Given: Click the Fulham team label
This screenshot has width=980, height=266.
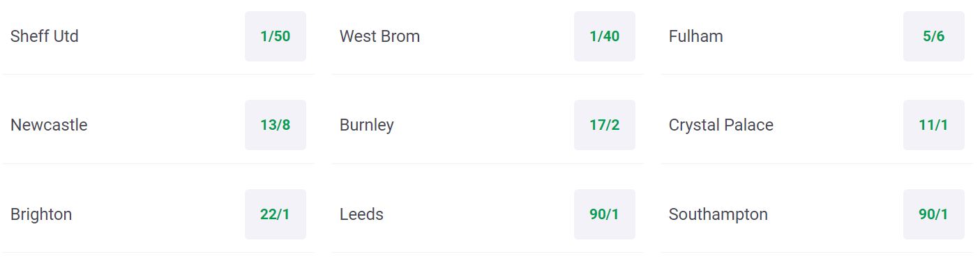Looking at the screenshot, I should click(695, 36).
